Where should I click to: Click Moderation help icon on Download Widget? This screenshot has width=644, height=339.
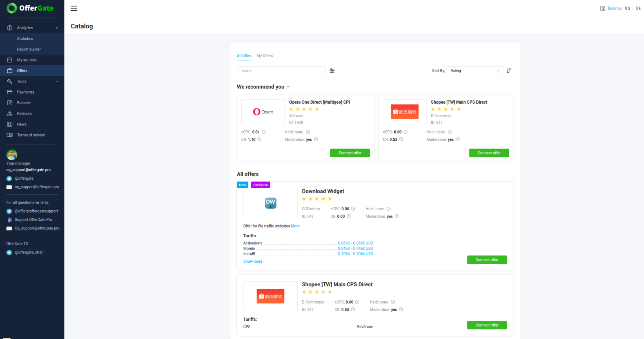[397, 216]
